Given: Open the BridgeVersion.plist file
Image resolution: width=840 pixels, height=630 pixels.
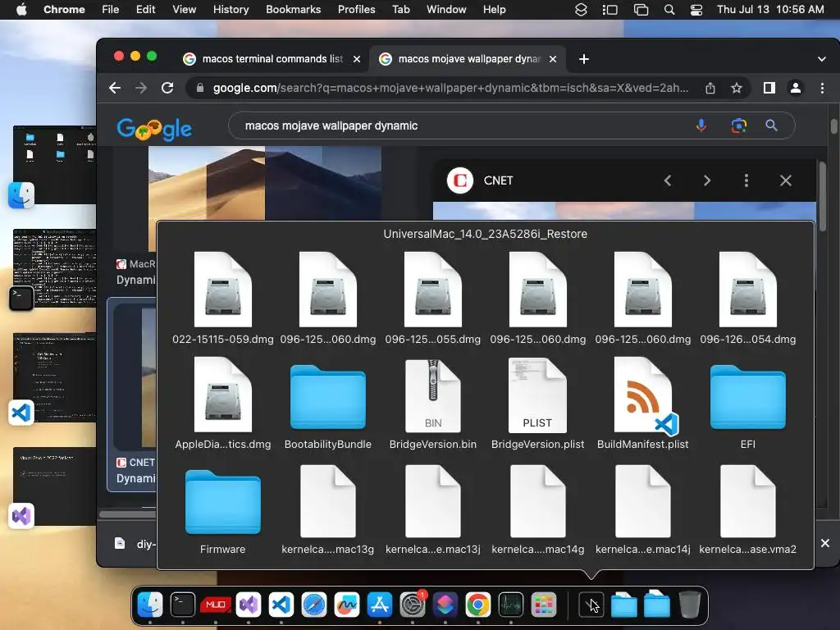Looking at the screenshot, I should click(538, 404).
